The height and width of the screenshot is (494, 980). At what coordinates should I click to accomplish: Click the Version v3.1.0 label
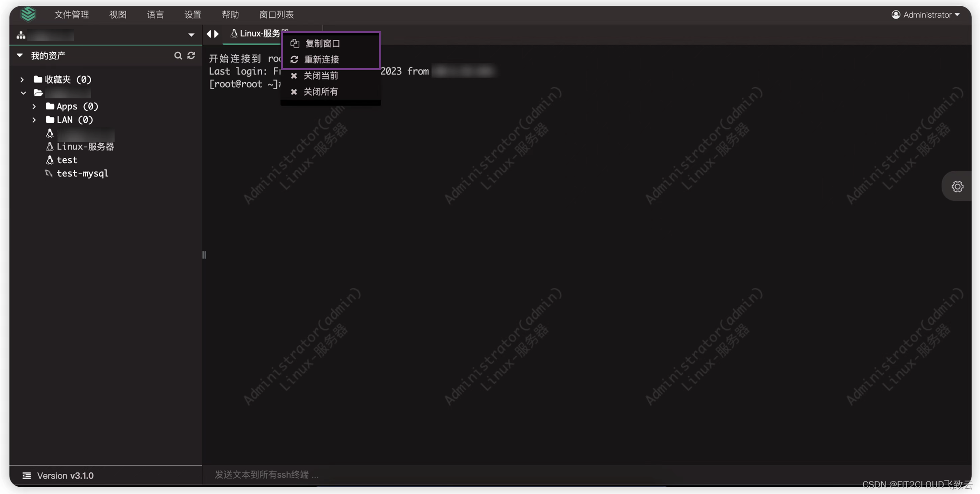66,476
